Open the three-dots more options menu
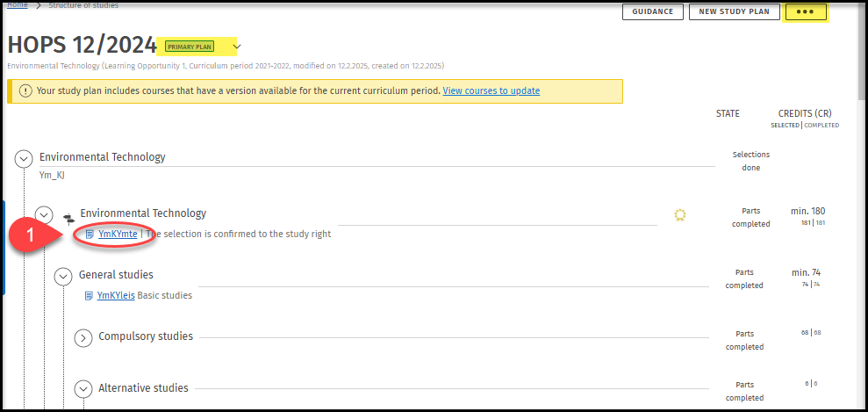This screenshot has width=868, height=412. (805, 12)
